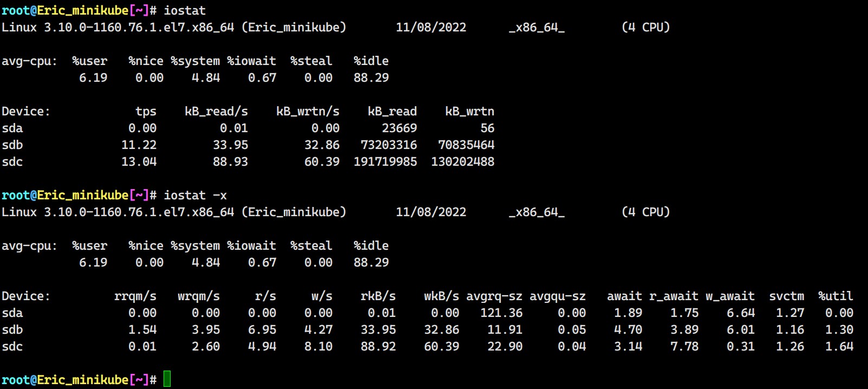Click sdc kB_read/s value 88.93
This screenshot has width=868, height=389.
point(230,162)
